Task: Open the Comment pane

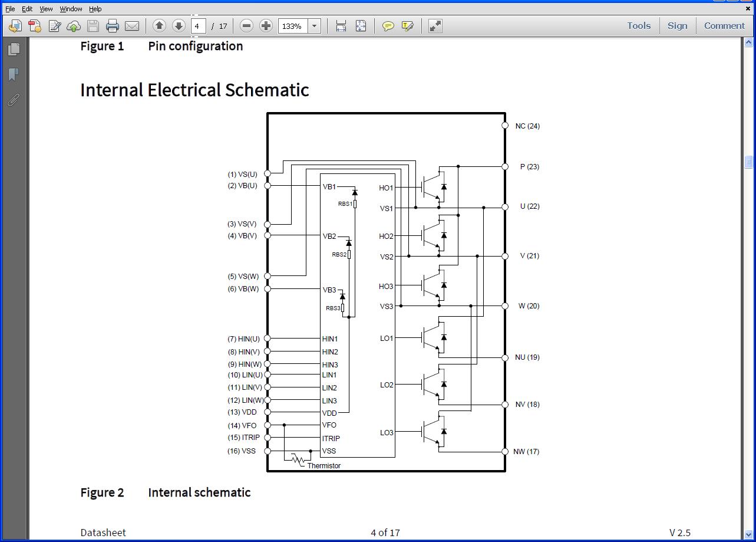Action: coord(724,26)
